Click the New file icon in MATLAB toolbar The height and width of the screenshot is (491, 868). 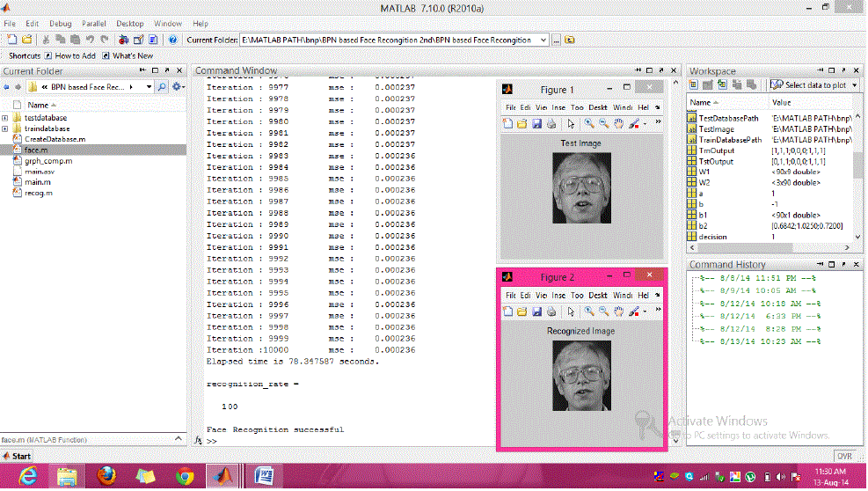tap(13, 40)
